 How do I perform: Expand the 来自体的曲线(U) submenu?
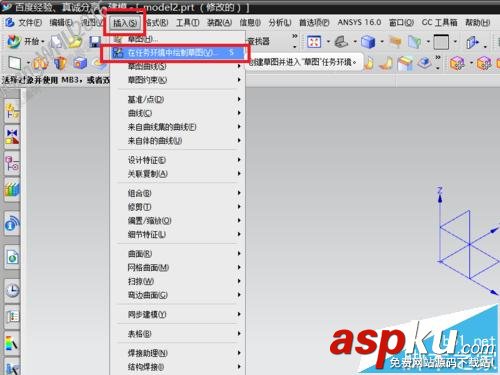[177, 141]
